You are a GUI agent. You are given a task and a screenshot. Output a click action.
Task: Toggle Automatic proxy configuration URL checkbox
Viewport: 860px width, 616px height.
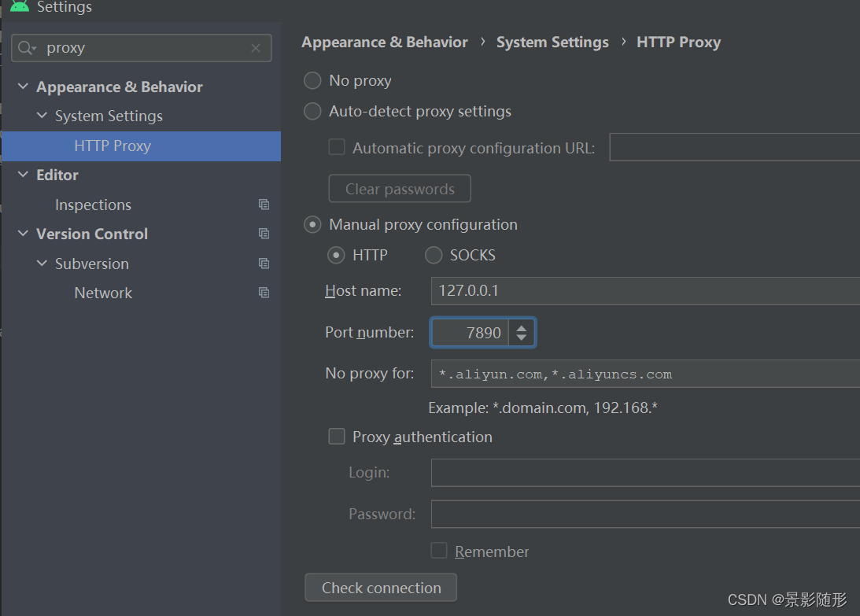click(336, 147)
